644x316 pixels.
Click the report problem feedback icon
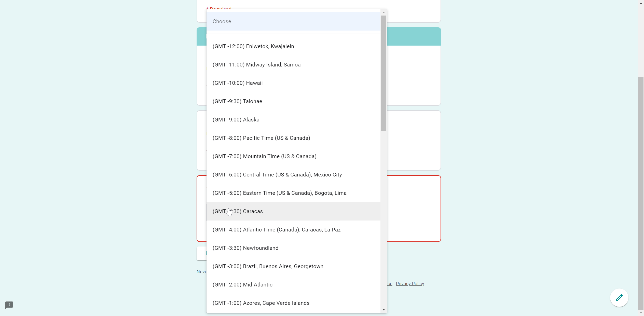pos(9,305)
